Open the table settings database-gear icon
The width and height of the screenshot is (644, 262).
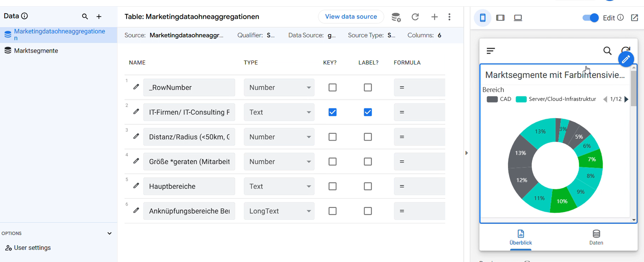[x=396, y=17]
